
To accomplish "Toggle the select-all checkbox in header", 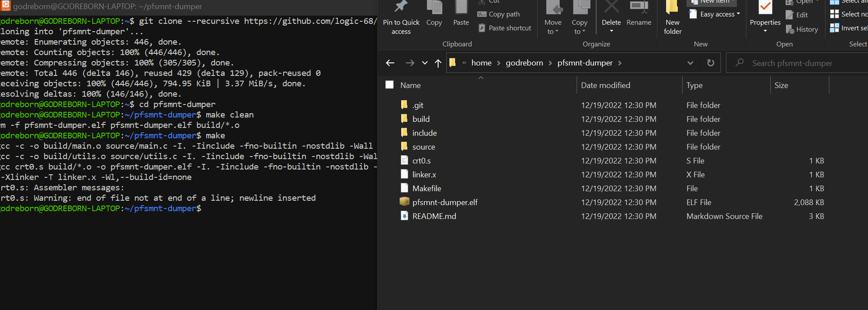I will 389,85.
